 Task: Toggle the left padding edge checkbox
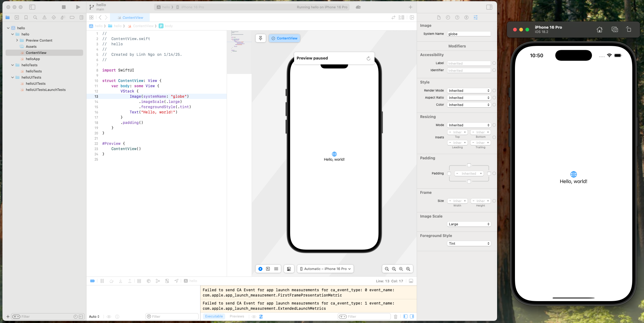click(449, 174)
